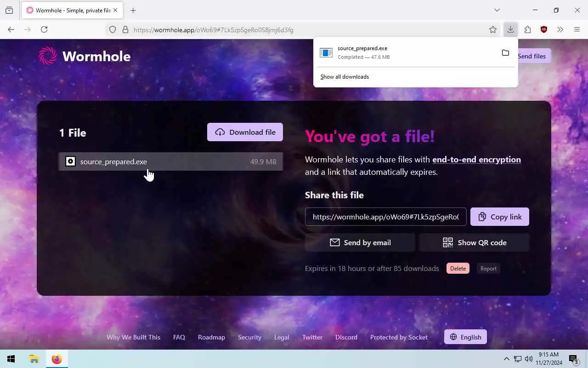
Task: Go back to previous page
Action: coord(11,29)
